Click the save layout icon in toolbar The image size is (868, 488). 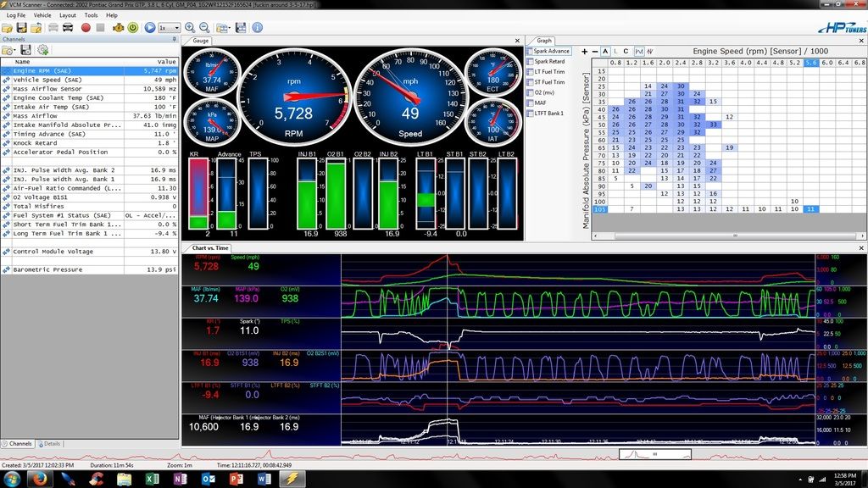tap(241, 27)
